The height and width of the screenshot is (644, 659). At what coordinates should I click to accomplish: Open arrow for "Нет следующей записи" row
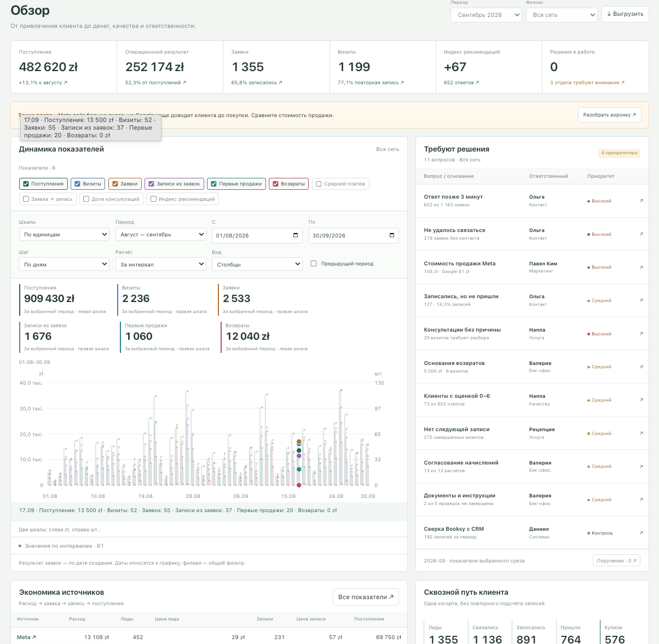click(x=641, y=433)
